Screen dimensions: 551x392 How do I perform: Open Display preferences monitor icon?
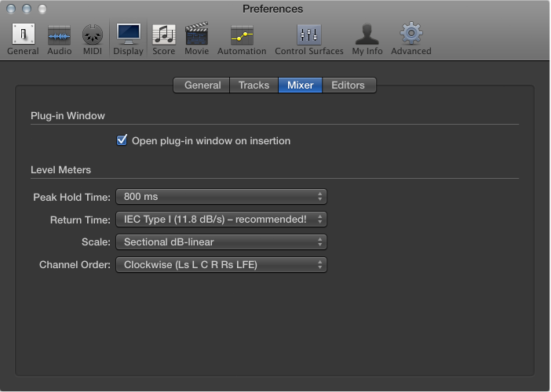pos(128,34)
